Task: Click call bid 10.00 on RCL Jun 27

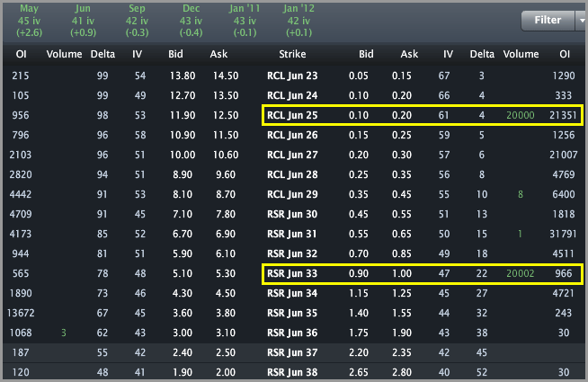Action: [x=183, y=155]
